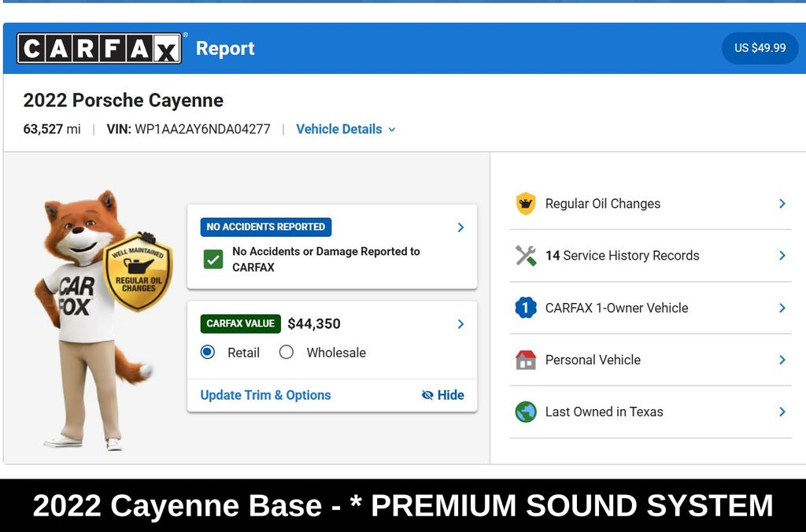
Task: Click the blue 1-Owner badge icon
Action: pyautogui.click(x=525, y=308)
